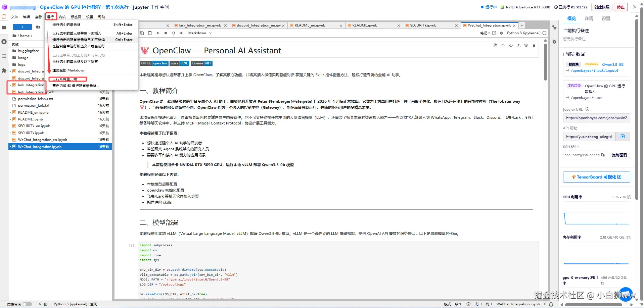Toggle the 简易界面 simple interface switch
Viewport: 644px width, 308px height.
[x=27, y=304]
